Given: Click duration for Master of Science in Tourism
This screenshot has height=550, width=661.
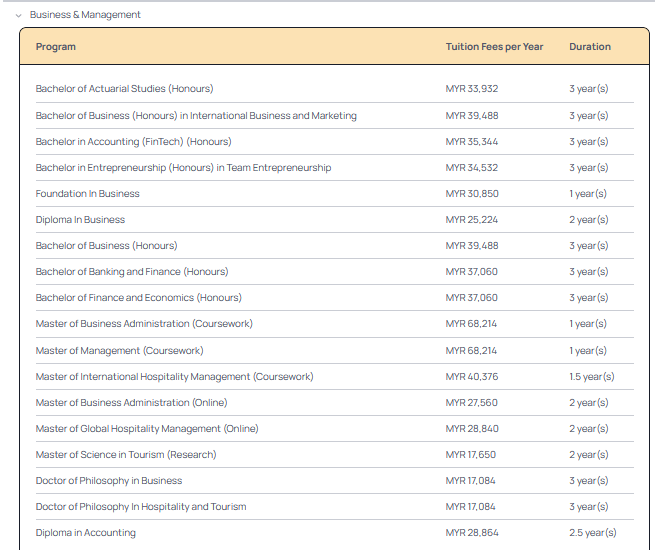Looking at the screenshot, I should pyautogui.click(x=588, y=455).
